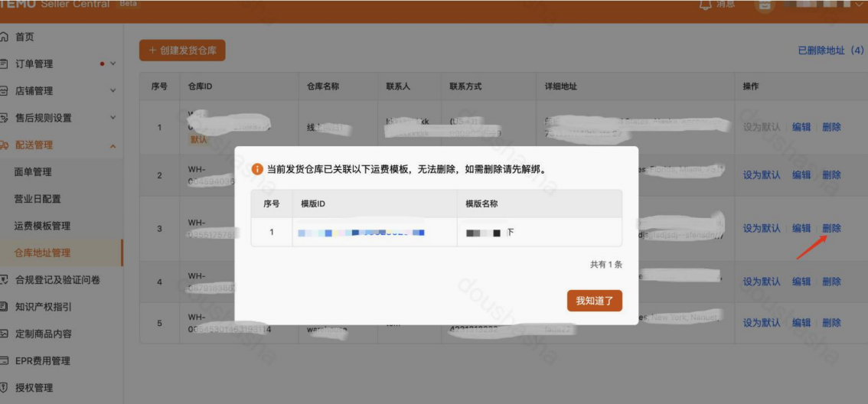Screen dimensions: 868x404
Task: Expand the 订单管理 chevron
Action: [113, 64]
